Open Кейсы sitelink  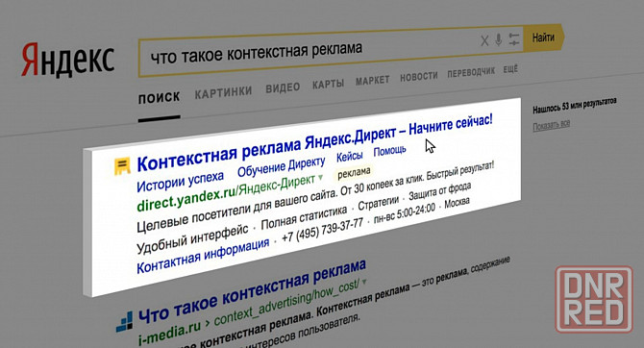(x=350, y=156)
